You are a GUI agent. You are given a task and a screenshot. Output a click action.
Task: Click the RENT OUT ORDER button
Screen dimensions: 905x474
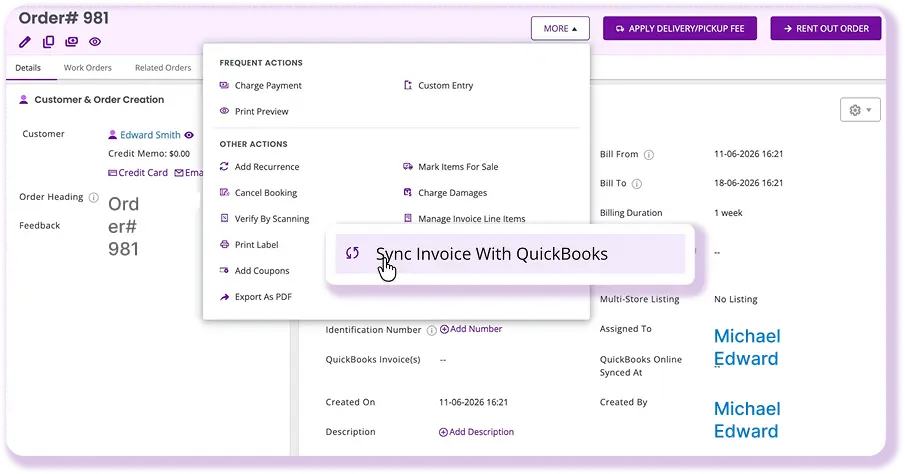826,28
